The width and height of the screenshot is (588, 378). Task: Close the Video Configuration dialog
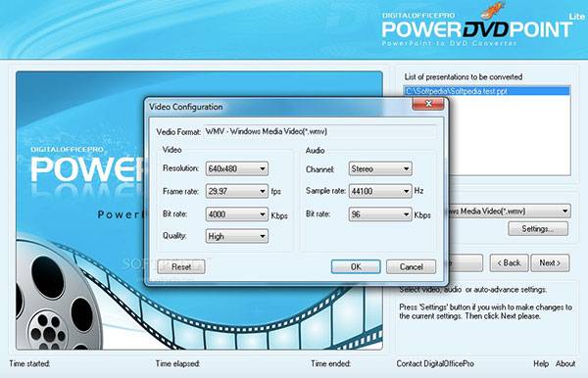click(428, 104)
